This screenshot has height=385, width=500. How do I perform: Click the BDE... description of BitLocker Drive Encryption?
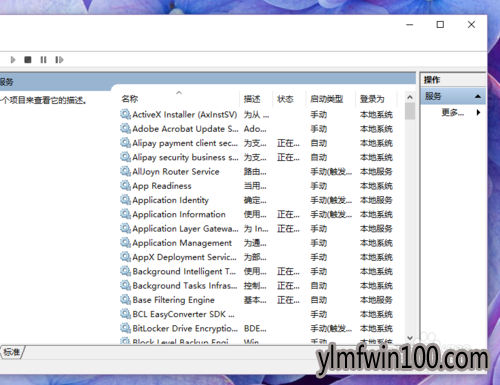coord(255,328)
